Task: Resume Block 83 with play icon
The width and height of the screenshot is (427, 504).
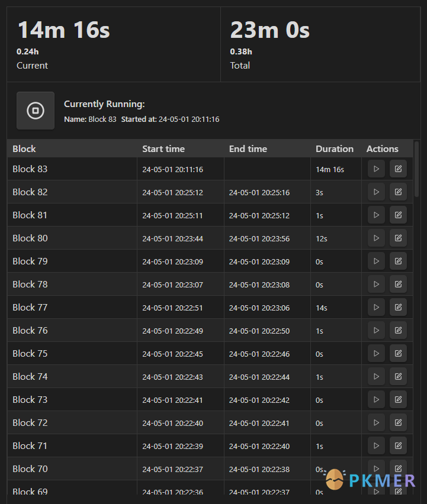Action: point(376,169)
